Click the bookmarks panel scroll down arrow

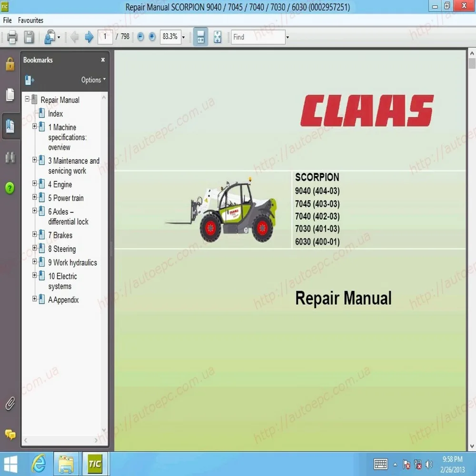(104, 430)
